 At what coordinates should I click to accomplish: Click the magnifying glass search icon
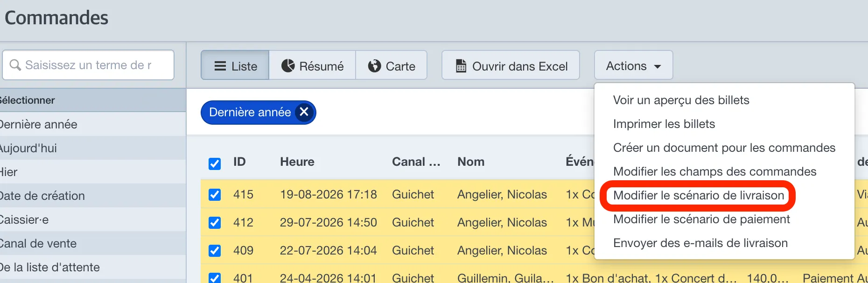click(15, 65)
